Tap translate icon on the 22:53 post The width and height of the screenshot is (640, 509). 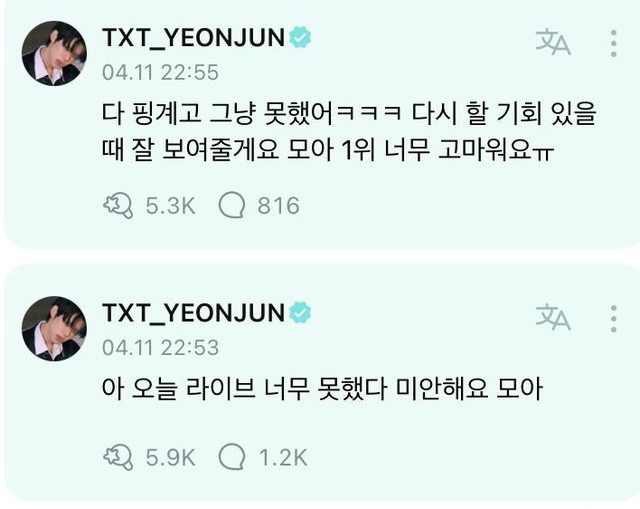pos(553,317)
